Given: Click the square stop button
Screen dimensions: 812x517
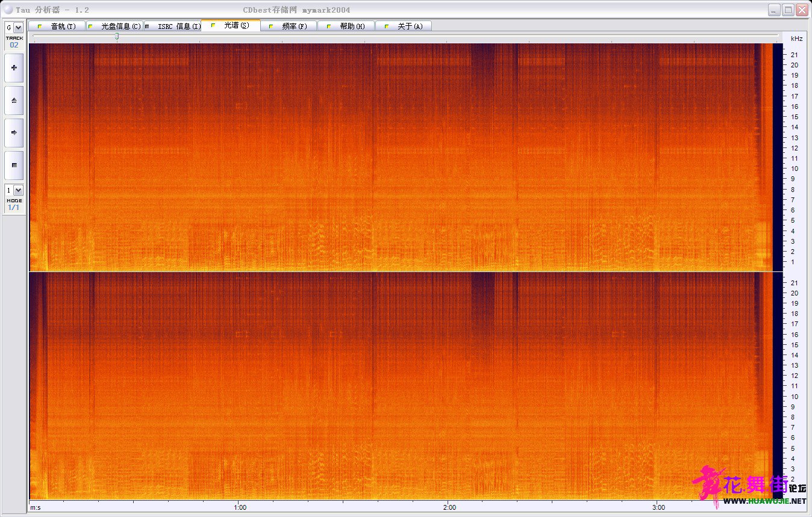Looking at the screenshot, I should (14, 165).
